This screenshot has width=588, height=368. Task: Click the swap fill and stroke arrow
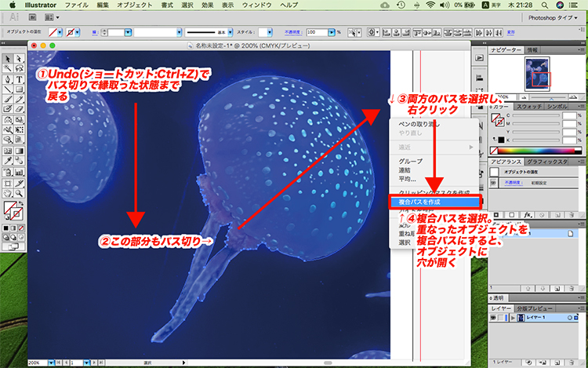coord(21,203)
